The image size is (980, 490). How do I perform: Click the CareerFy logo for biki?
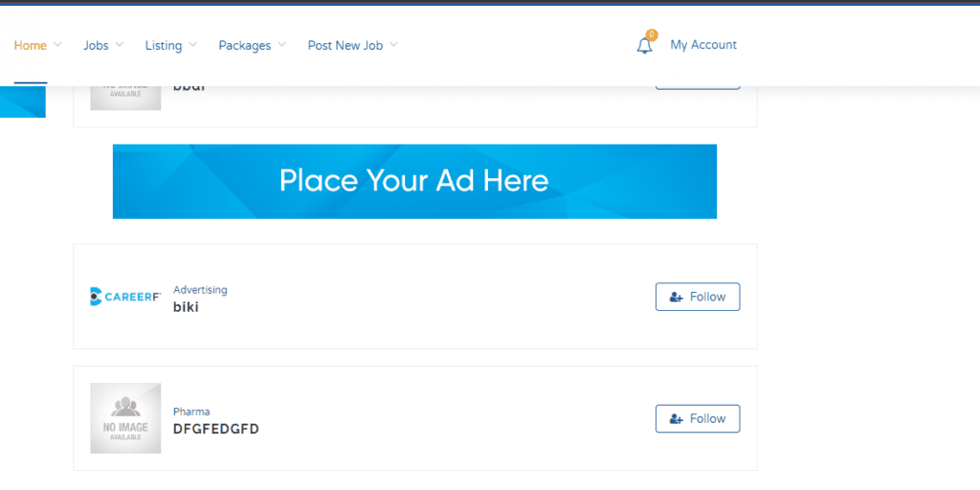tap(124, 297)
